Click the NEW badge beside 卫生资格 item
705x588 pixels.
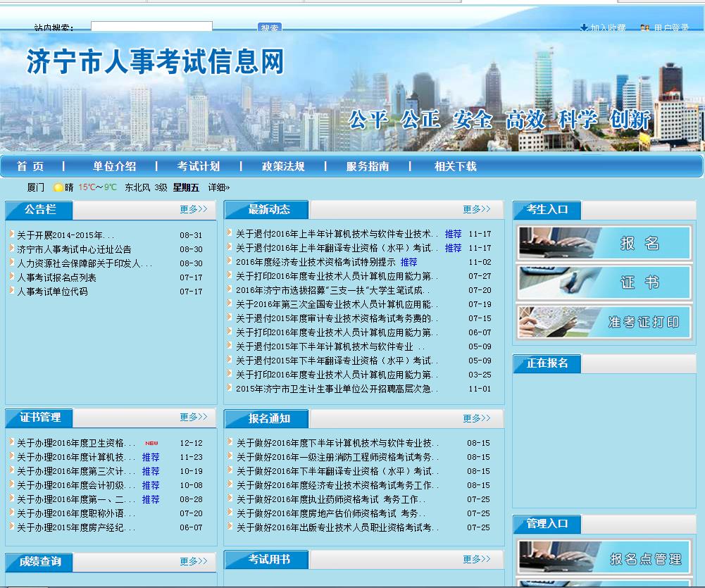click(x=151, y=443)
